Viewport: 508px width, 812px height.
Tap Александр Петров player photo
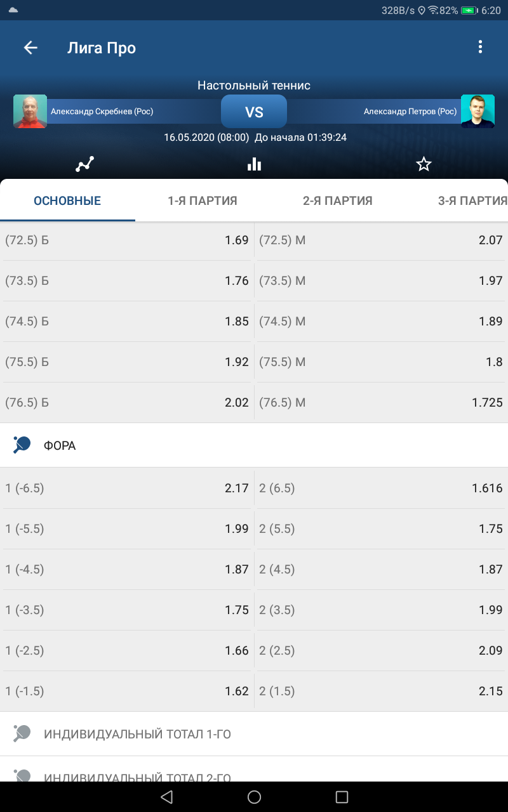click(x=478, y=112)
